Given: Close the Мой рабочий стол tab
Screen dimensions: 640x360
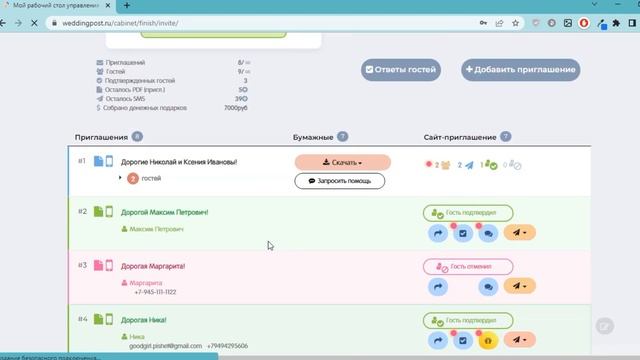Looking at the screenshot, I should tap(108, 6).
